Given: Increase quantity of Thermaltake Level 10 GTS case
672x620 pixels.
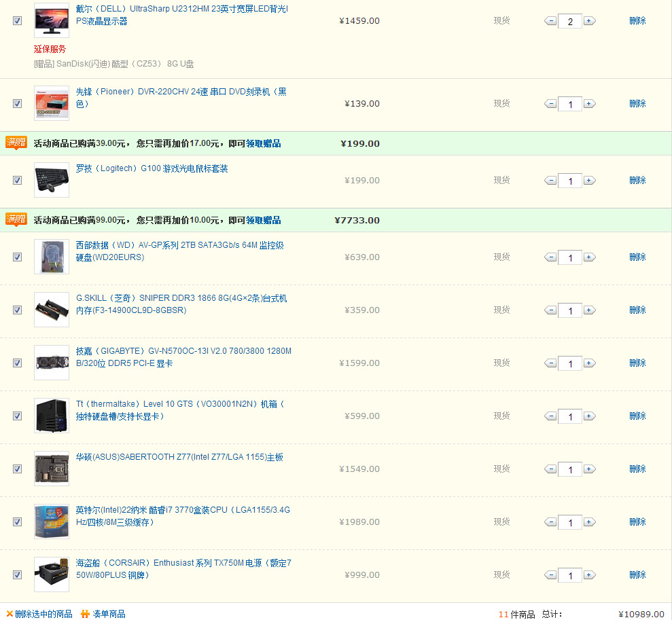Looking at the screenshot, I should point(590,416).
